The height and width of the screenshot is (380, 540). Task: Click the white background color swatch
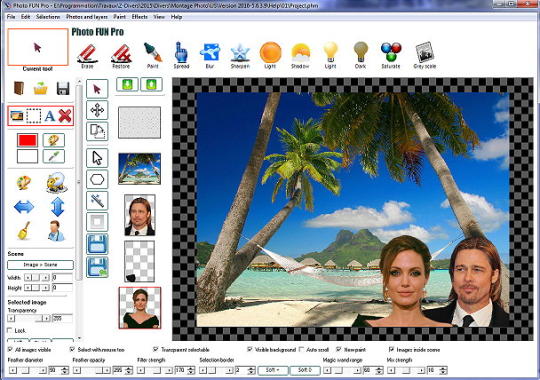click(x=27, y=156)
